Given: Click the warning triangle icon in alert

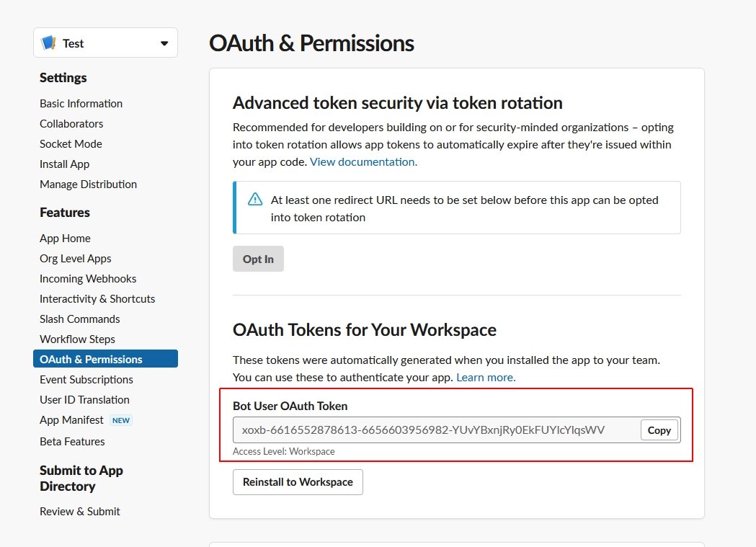Looking at the screenshot, I should (255, 200).
